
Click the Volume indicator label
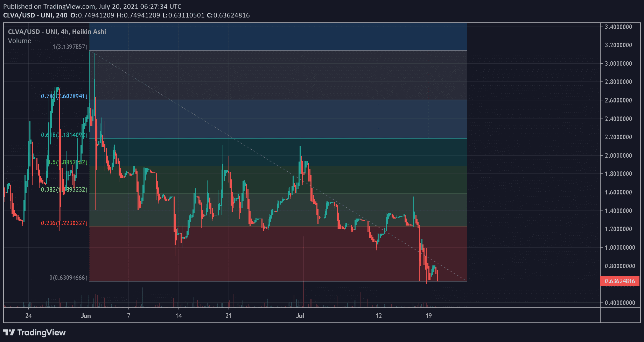pyautogui.click(x=20, y=41)
